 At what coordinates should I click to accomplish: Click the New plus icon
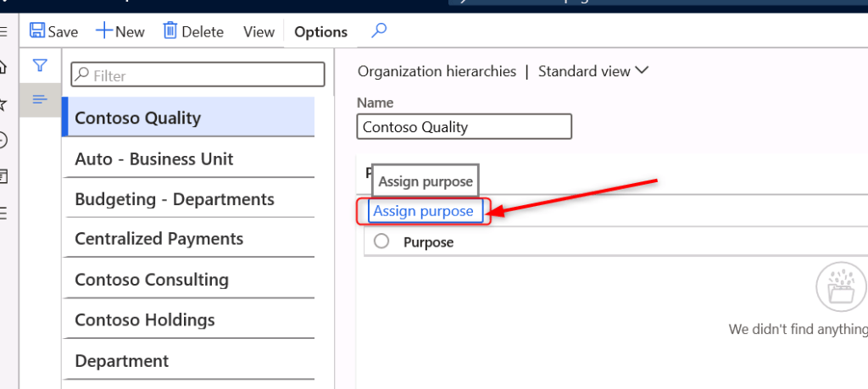pos(104,31)
